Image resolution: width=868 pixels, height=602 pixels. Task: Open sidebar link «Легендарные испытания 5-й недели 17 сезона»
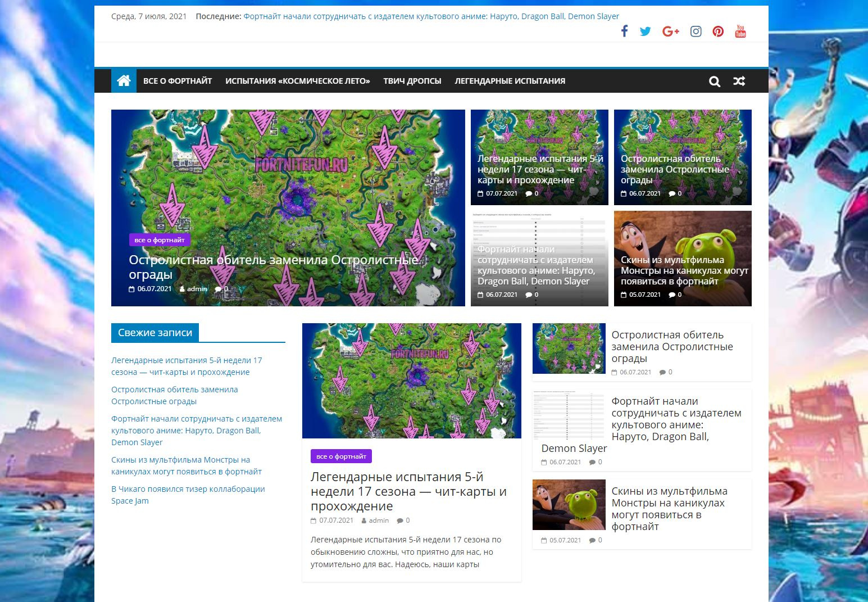point(187,366)
